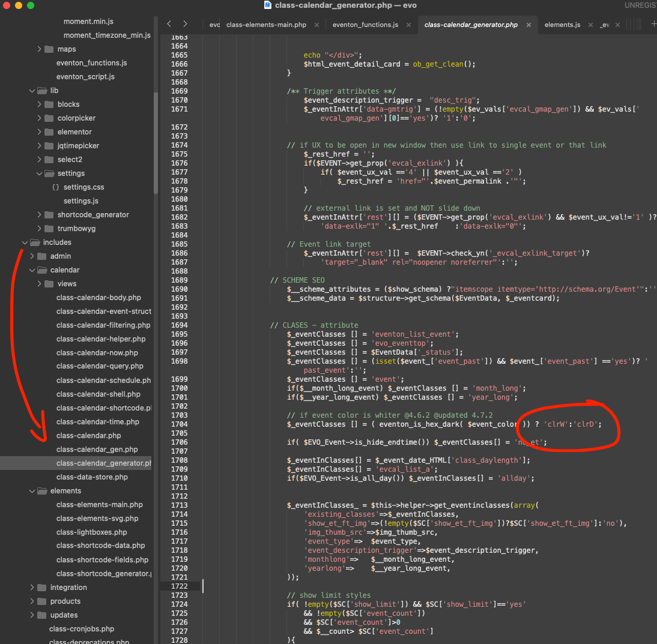Collapse the elements folder
The height and width of the screenshot is (644, 657).
tap(32, 491)
